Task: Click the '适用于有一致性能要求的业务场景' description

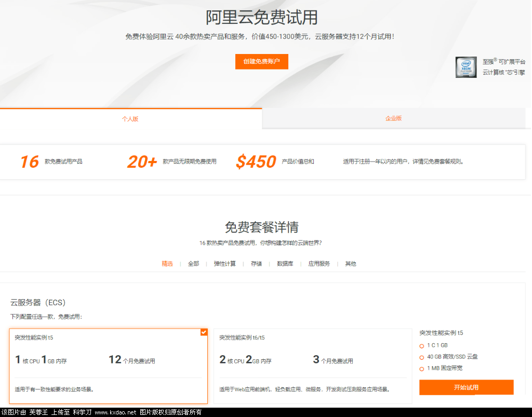Action: 54,389
